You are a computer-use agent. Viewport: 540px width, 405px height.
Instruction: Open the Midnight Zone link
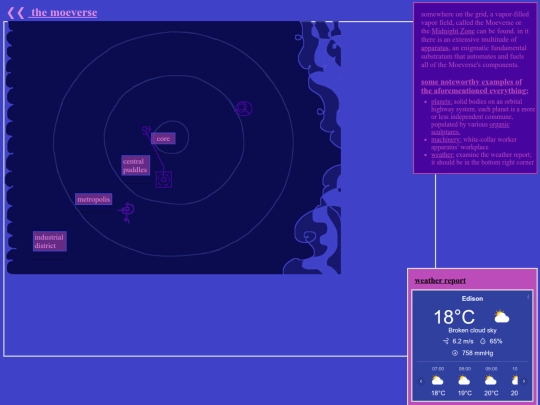tap(453, 31)
